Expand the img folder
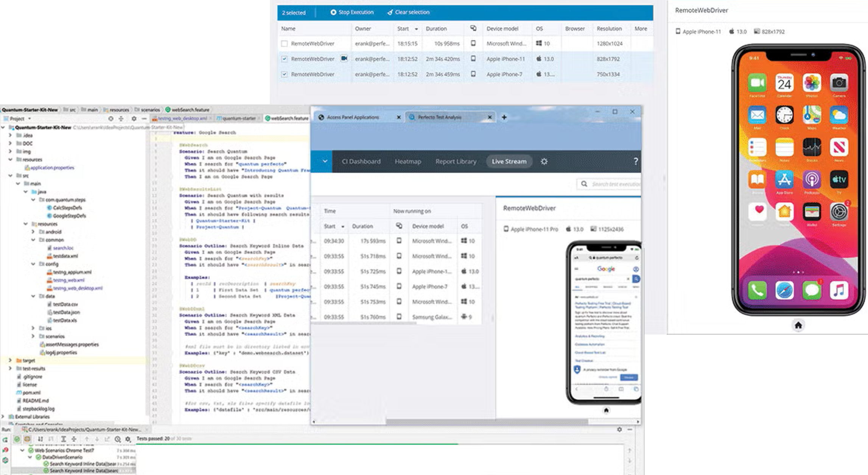The height and width of the screenshot is (475, 868). [x=10, y=151]
